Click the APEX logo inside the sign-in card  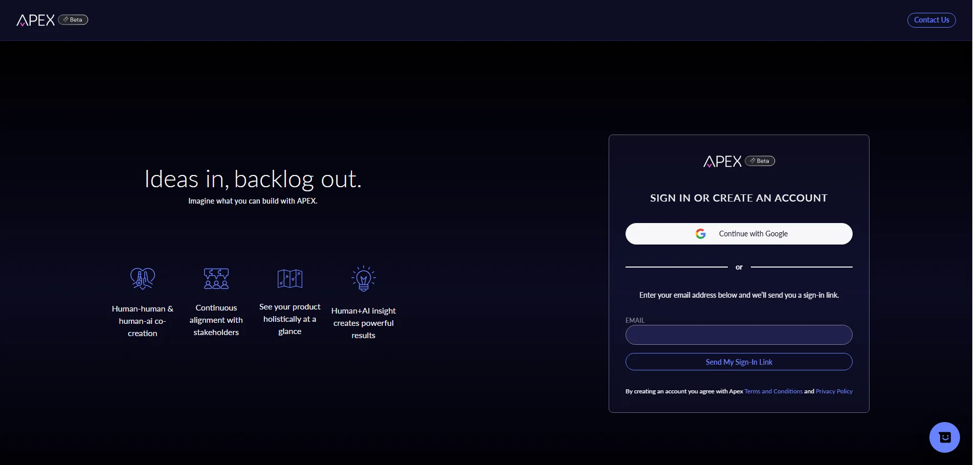(x=722, y=162)
